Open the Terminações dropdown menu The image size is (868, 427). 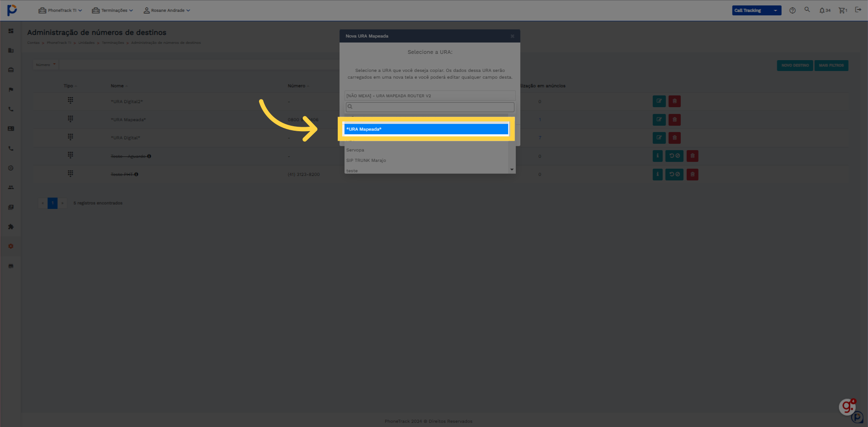[113, 10]
